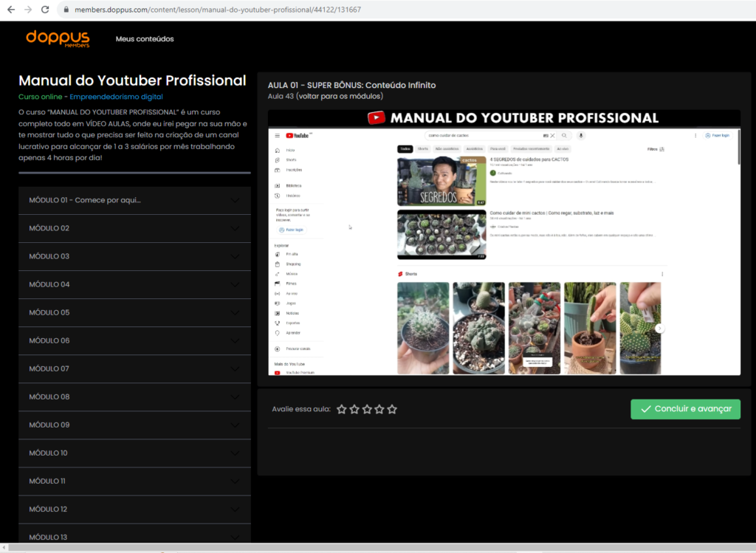Open the Empreendedorismo digital category link

pos(116,97)
